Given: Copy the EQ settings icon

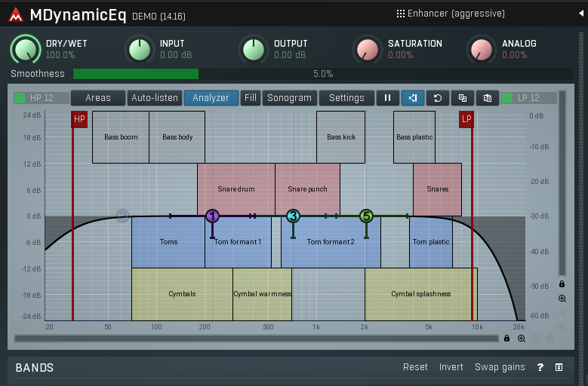Looking at the screenshot, I should click(463, 98).
